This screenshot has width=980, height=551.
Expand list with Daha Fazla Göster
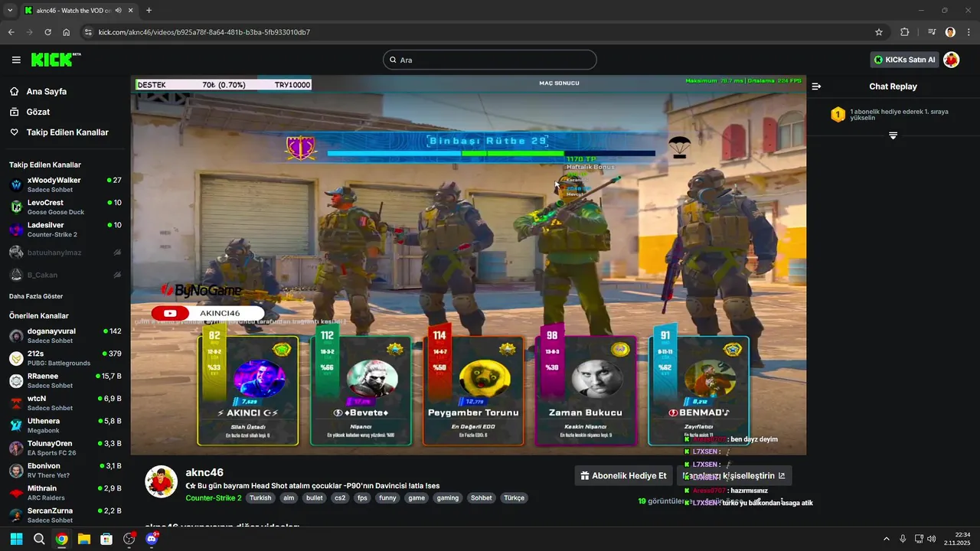coord(36,296)
